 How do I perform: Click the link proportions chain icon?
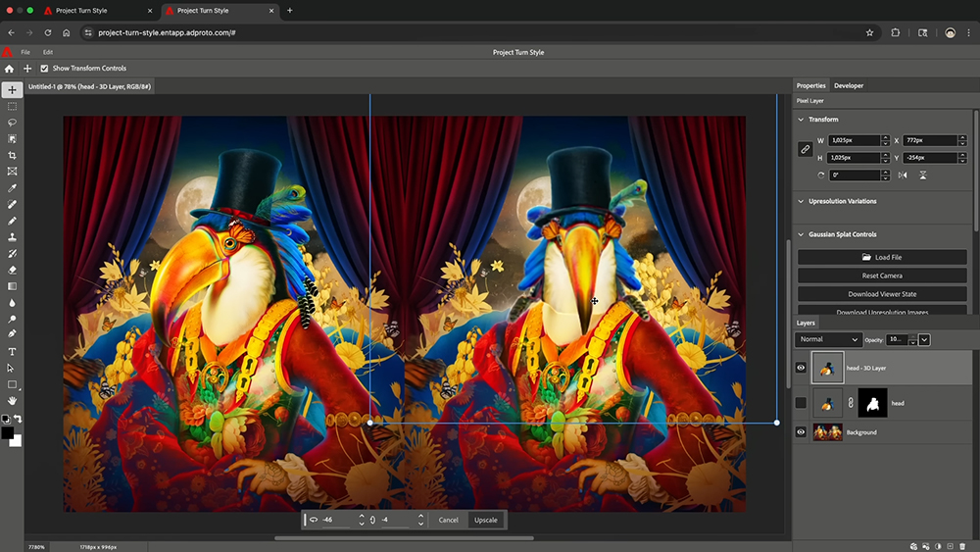coord(805,149)
